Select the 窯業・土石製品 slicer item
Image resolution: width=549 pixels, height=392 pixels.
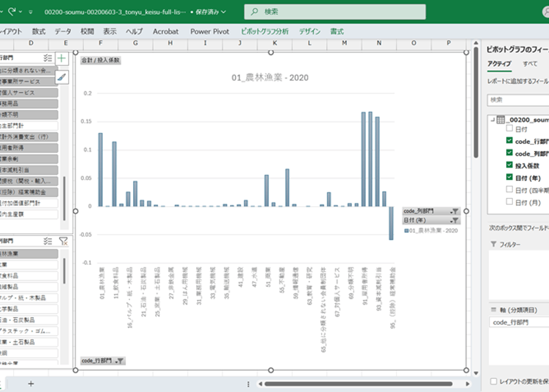[29, 342]
